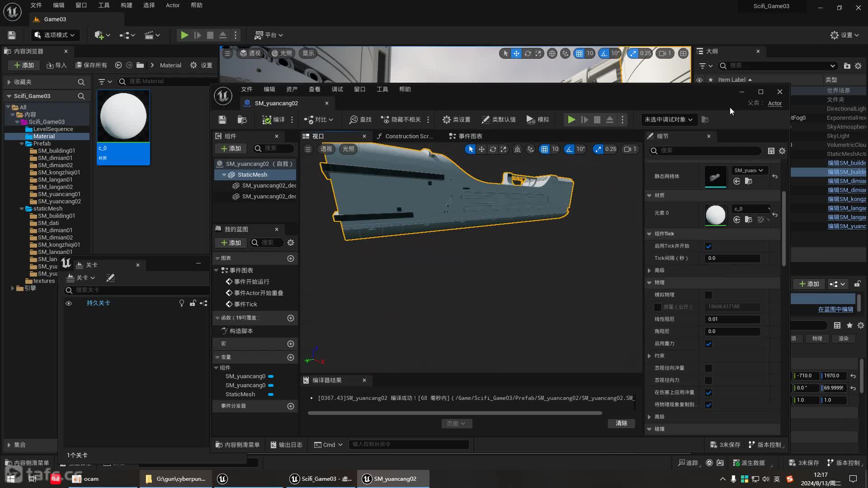The image size is (868, 488).
Task: Click the 持久关卡 level link
Action: (x=98, y=303)
